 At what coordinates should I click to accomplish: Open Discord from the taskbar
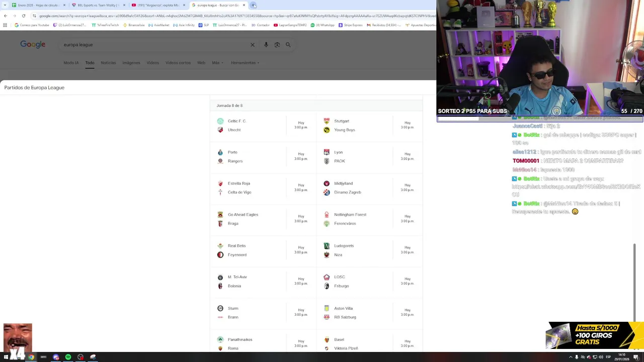click(x=56, y=357)
